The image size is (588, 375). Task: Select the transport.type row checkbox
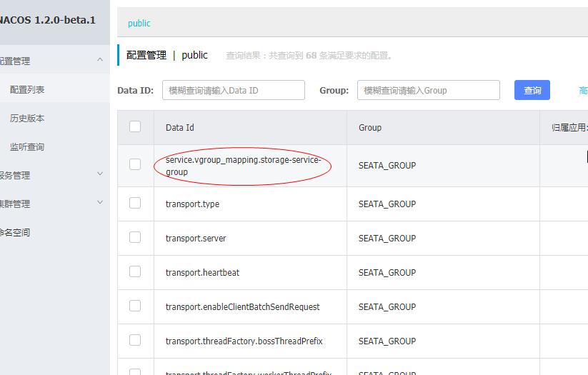[x=135, y=203]
